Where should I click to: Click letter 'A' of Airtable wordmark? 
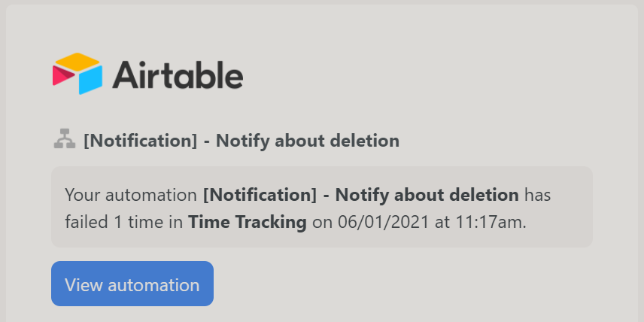coord(124,75)
